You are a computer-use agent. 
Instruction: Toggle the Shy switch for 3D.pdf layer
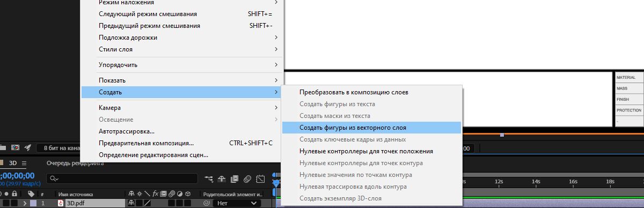click(131, 204)
